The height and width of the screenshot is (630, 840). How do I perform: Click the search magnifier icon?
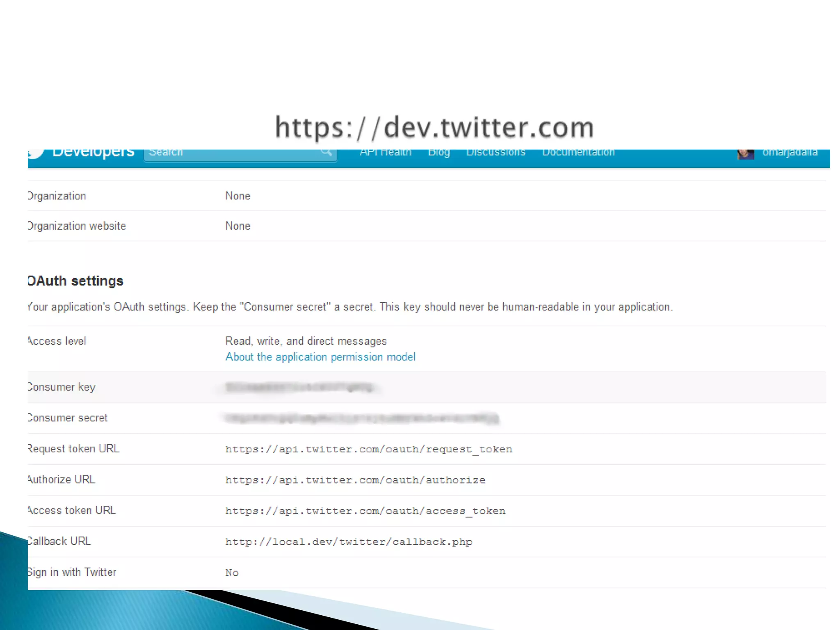(326, 152)
